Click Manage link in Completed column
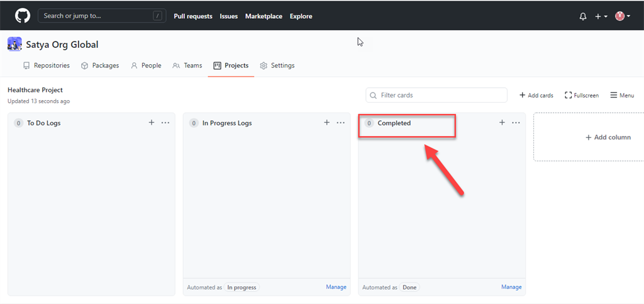This screenshot has width=644, height=304. click(x=511, y=287)
